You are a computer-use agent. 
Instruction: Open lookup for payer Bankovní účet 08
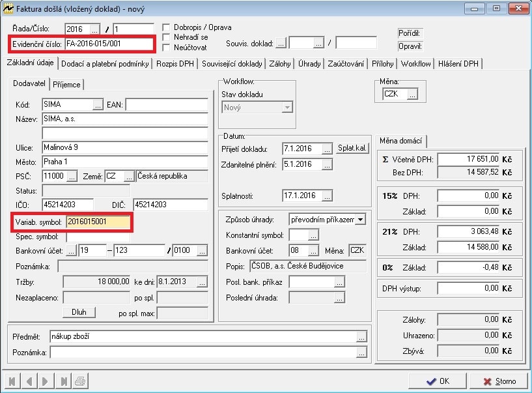pos(313,251)
